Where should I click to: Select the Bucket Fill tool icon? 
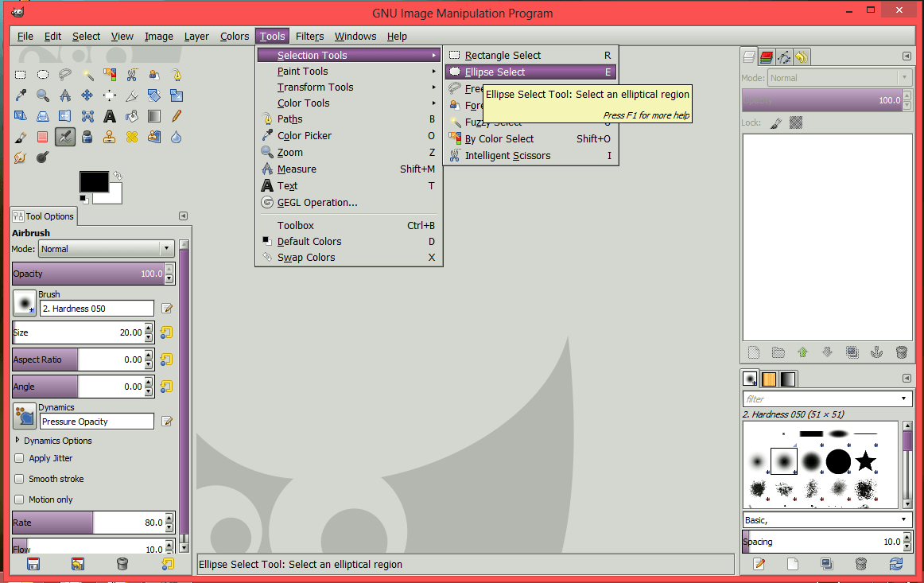[132, 116]
